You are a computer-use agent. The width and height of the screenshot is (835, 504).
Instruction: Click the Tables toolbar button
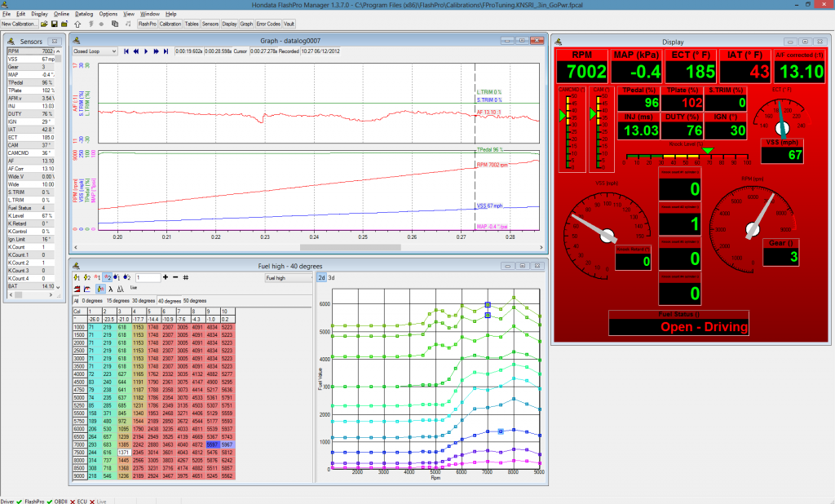coord(192,24)
